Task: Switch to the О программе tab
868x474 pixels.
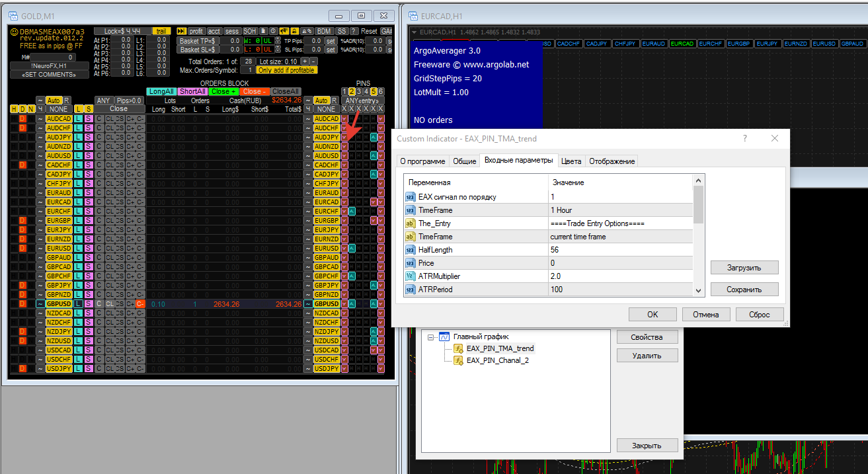Action: click(x=422, y=161)
